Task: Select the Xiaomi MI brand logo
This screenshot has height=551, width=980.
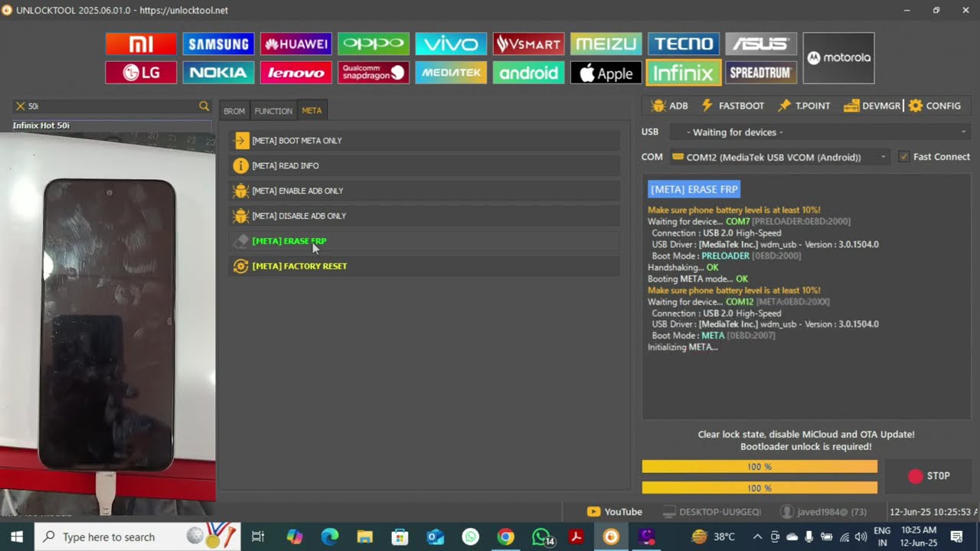Action: pyautogui.click(x=141, y=44)
